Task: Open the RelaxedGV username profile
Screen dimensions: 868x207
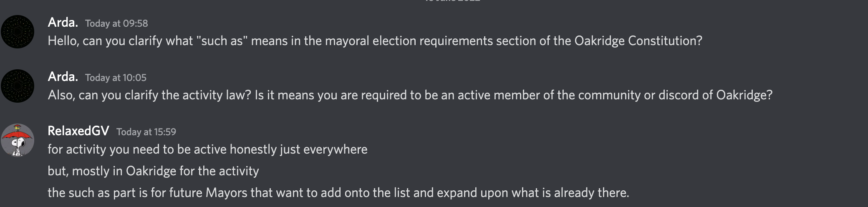Action: [78, 131]
